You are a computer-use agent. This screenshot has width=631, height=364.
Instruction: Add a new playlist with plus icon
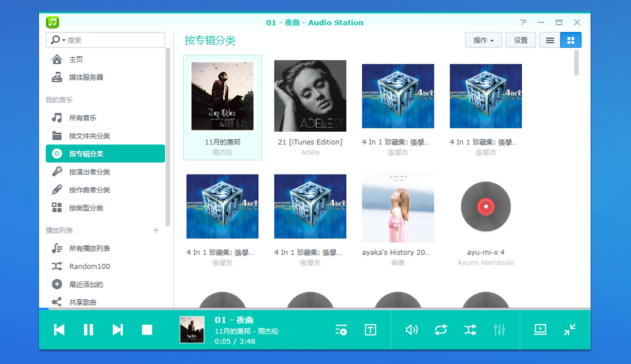coord(156,230)
